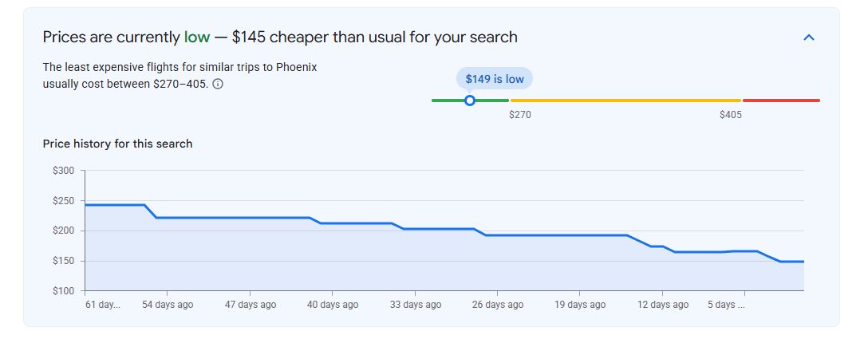Click the "40 days ago" axis label
The height and width of the screenshot is (339, 868).
click(x=333, y=305)
